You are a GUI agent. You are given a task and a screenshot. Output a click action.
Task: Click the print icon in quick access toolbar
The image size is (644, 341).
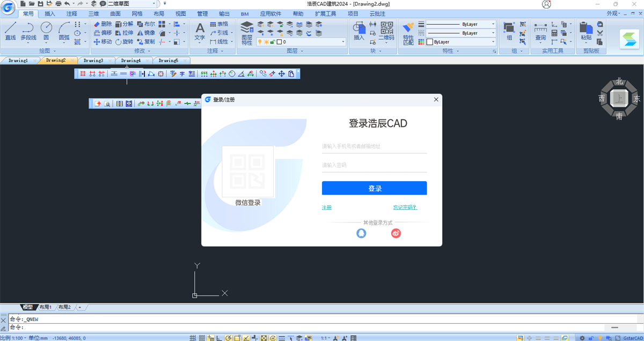pos(58,4)
